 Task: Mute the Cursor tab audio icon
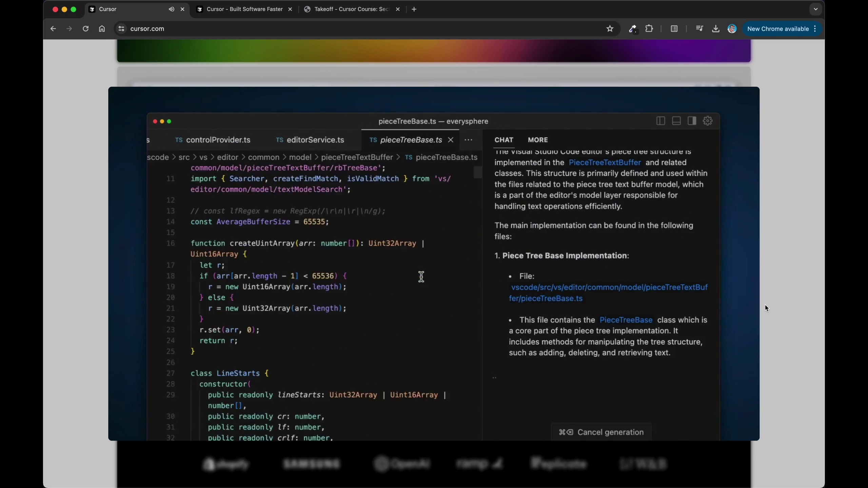tap(172, 9)
